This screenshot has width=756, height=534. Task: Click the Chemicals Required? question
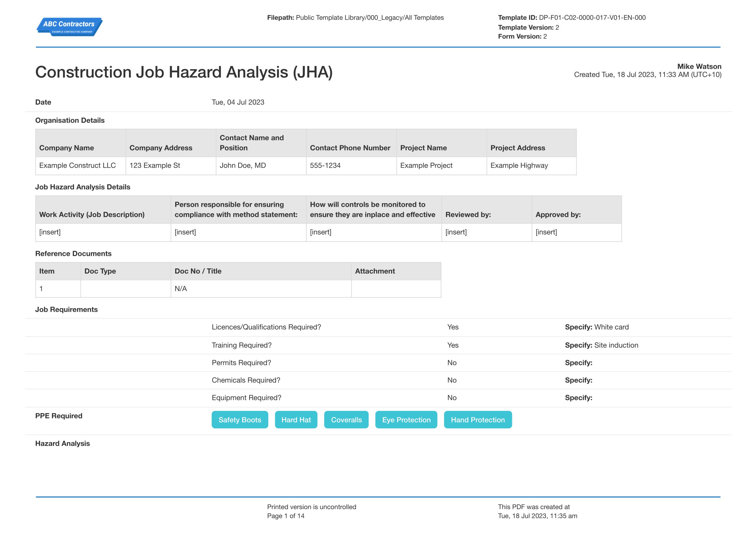point(246,380)
